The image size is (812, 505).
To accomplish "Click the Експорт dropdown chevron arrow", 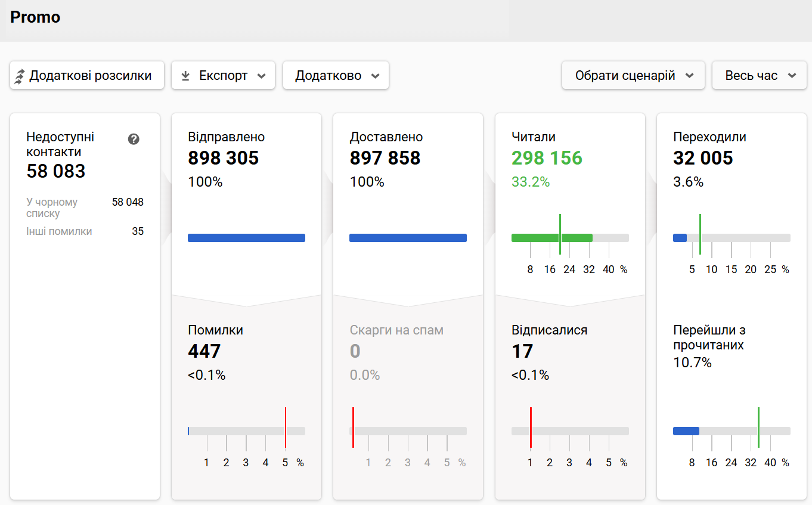I will coord(261,76).
